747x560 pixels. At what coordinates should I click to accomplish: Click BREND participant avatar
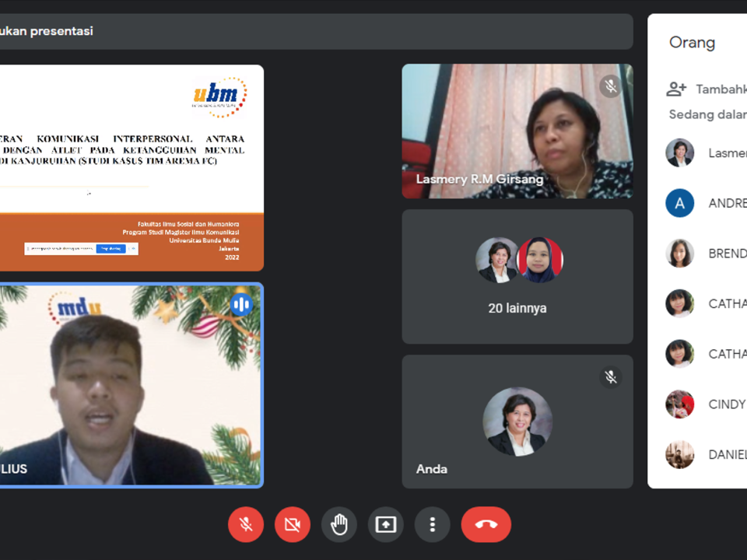[x=679, y=254]
